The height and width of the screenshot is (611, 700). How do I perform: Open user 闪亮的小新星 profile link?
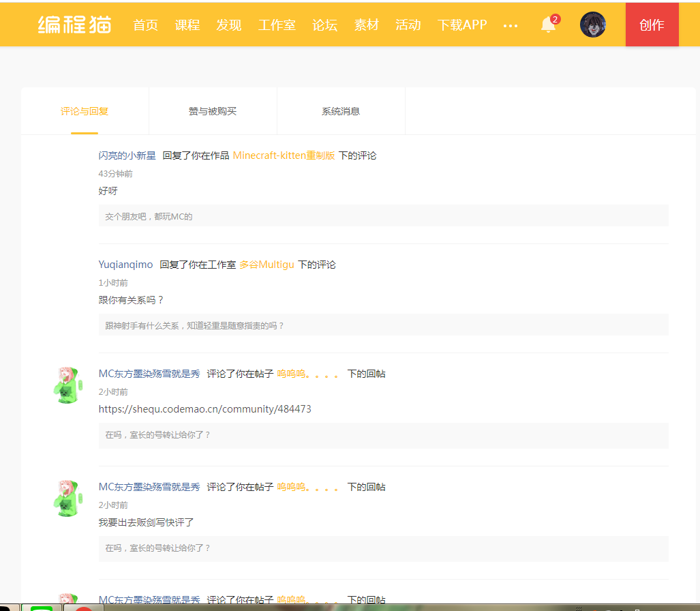click(127, 155)
